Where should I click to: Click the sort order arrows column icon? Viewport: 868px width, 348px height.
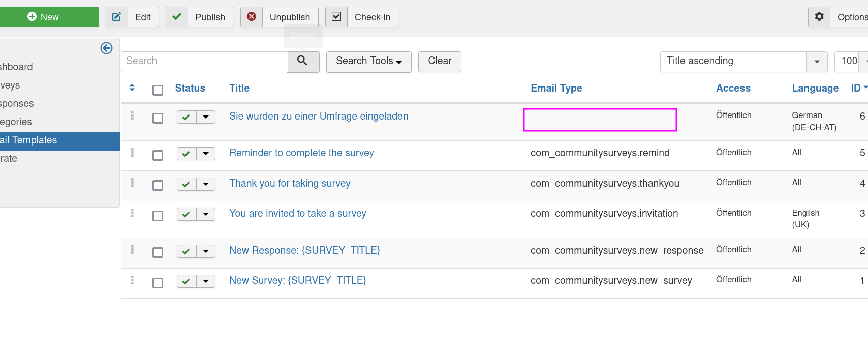[132, 88]
